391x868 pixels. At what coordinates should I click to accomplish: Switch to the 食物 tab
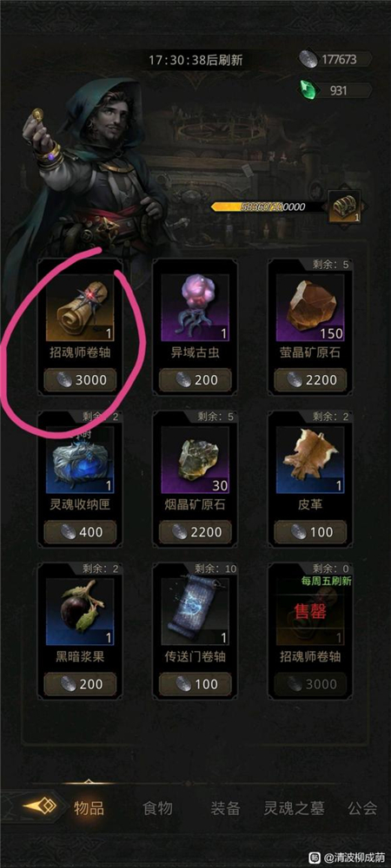[x=157, y=808]
